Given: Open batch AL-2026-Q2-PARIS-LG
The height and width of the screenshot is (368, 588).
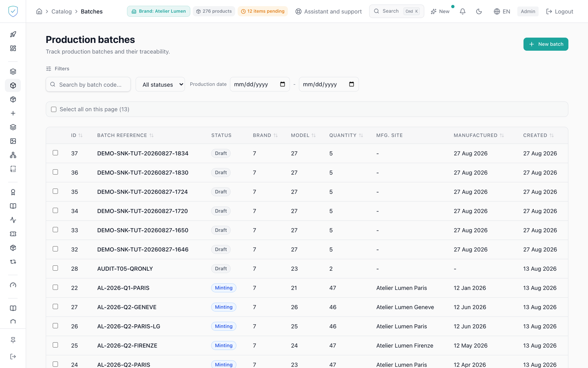Looking at the screenshot, I should (x=129, y=326).
